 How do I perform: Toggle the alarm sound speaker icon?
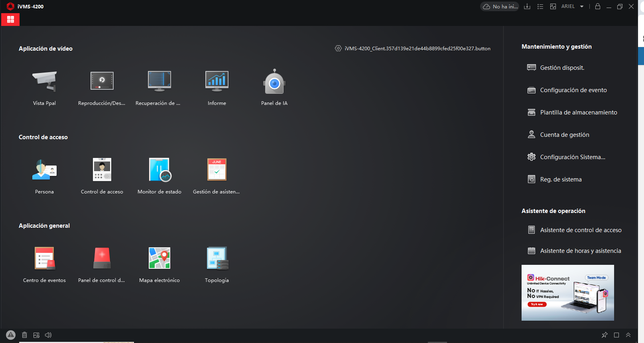coord(48,335)
